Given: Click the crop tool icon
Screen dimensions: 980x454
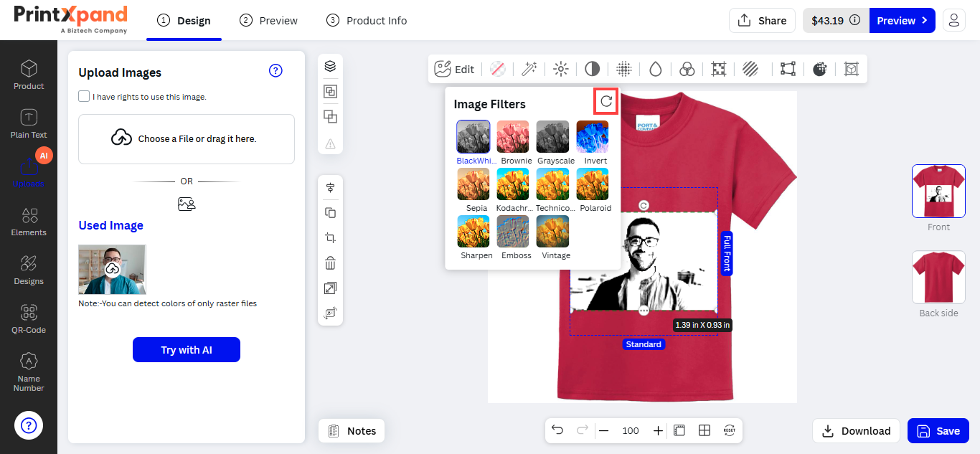Looking at the screenshot, I should [x=330, y=238].
